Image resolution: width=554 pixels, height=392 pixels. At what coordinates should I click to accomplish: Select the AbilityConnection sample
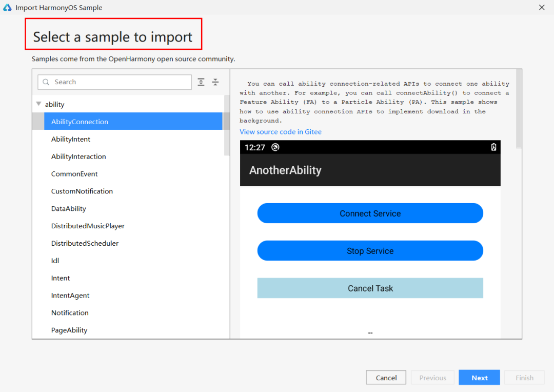coord(133,121)
